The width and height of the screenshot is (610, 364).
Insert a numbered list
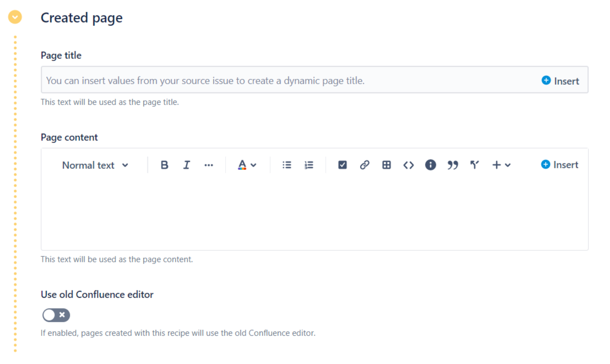[309, 165]
